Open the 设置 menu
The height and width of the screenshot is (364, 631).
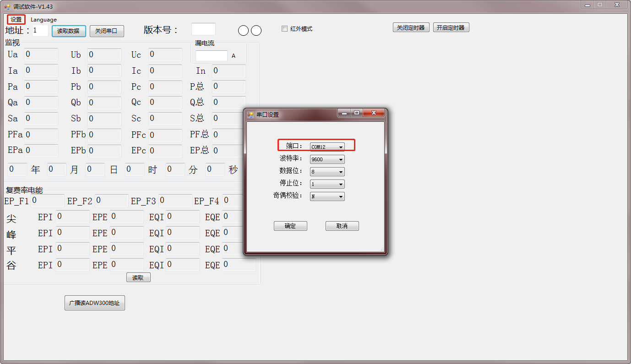click(x=16, y=20)
